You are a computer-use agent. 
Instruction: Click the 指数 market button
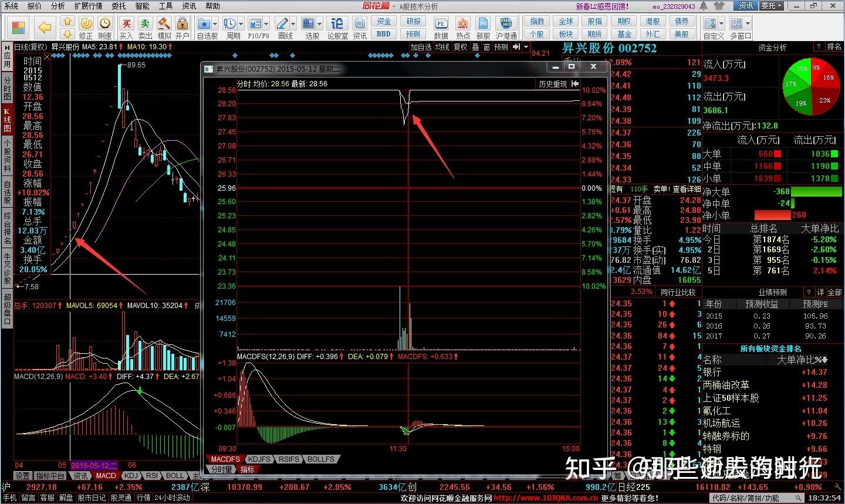coord(537,21)
